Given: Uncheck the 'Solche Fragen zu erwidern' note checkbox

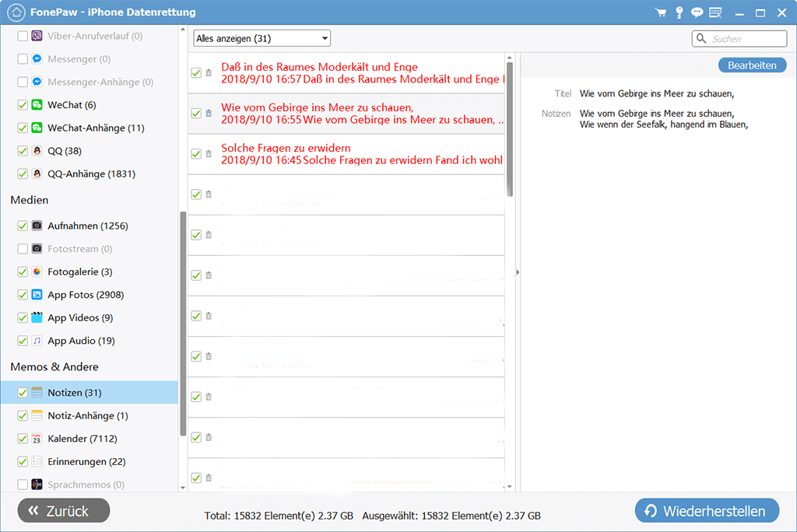Looking at the screenshot, I should click(x=196, y=153).
